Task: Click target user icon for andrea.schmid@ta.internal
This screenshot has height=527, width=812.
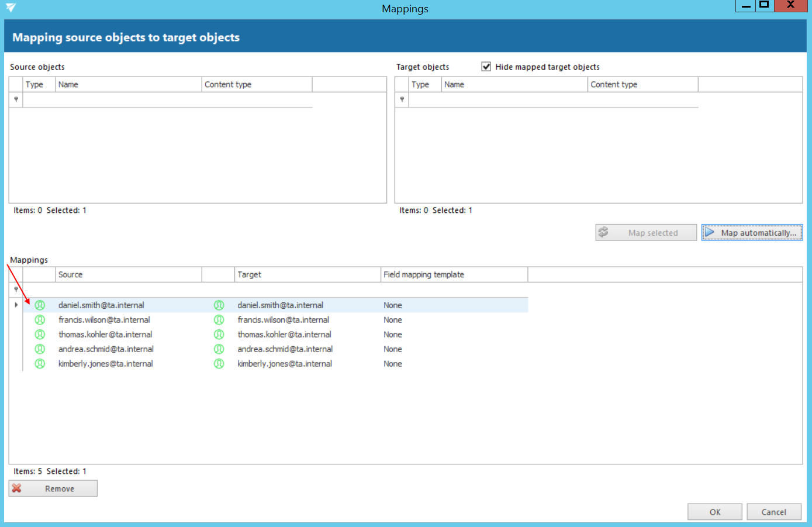Action: click(219, 349)
